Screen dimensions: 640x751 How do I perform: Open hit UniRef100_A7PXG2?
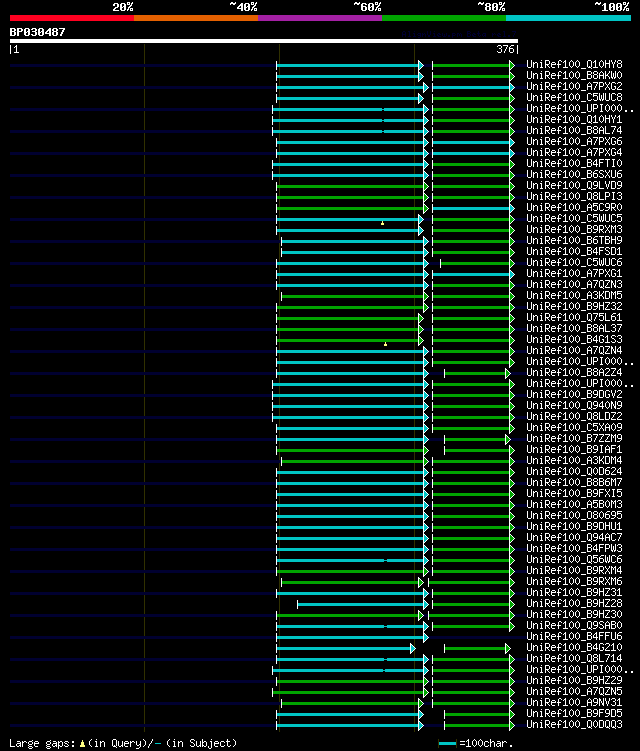pos(574,86)
